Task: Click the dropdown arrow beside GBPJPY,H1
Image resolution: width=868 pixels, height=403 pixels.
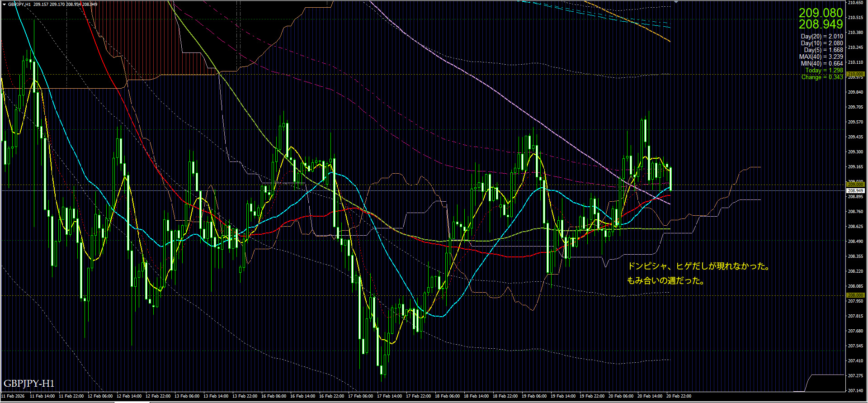Action: [4, 4]
